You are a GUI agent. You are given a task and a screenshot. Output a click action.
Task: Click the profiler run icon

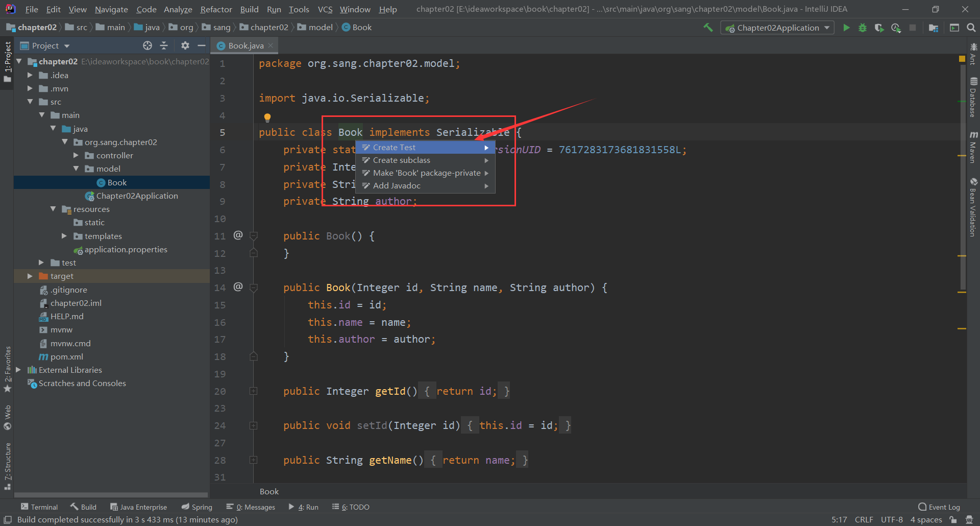point(896,28)
